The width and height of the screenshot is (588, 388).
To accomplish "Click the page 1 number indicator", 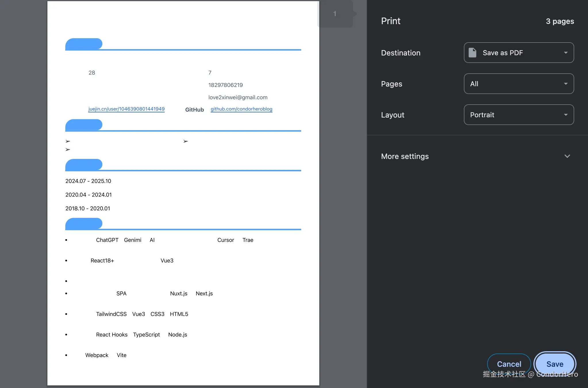I will (x=335, y=14).
